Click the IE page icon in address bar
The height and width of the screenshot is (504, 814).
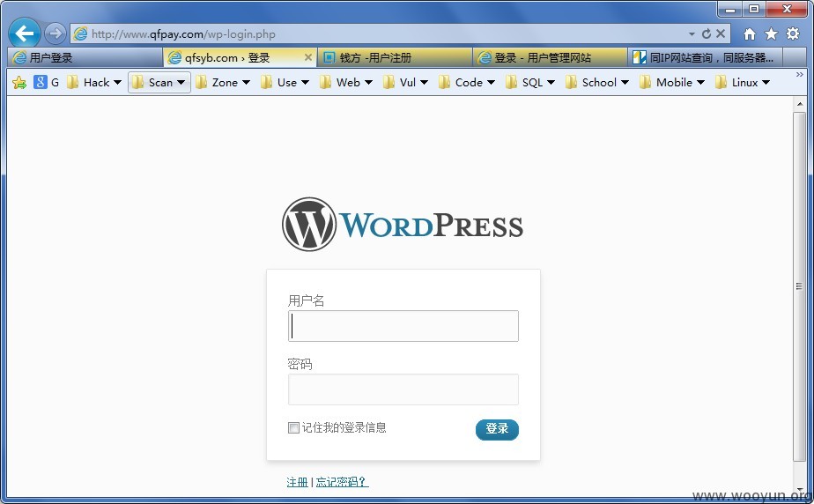point(80,34)
